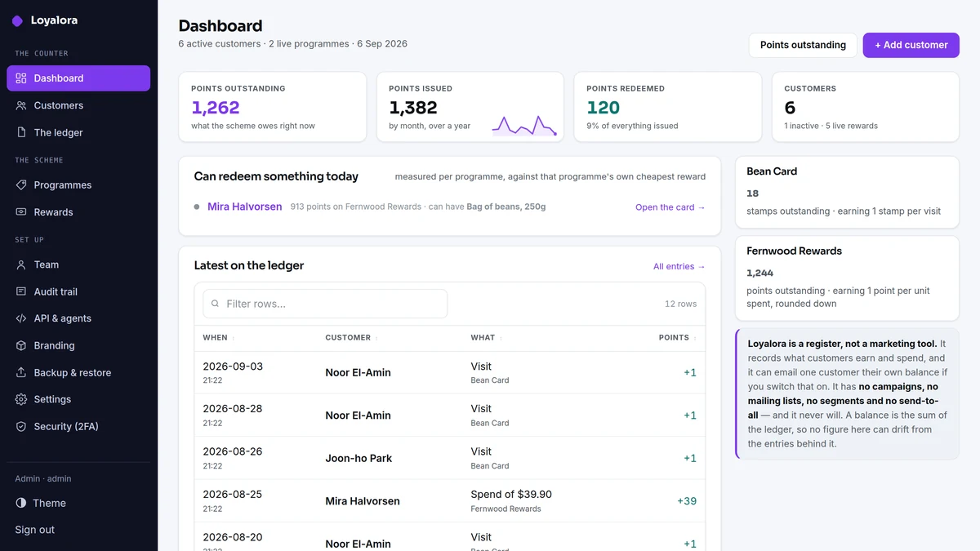The height and width of the screenshot is (551, 980).
Task: Click the 1,262 points outstanding figure
Action: click(x=216, y=108)
